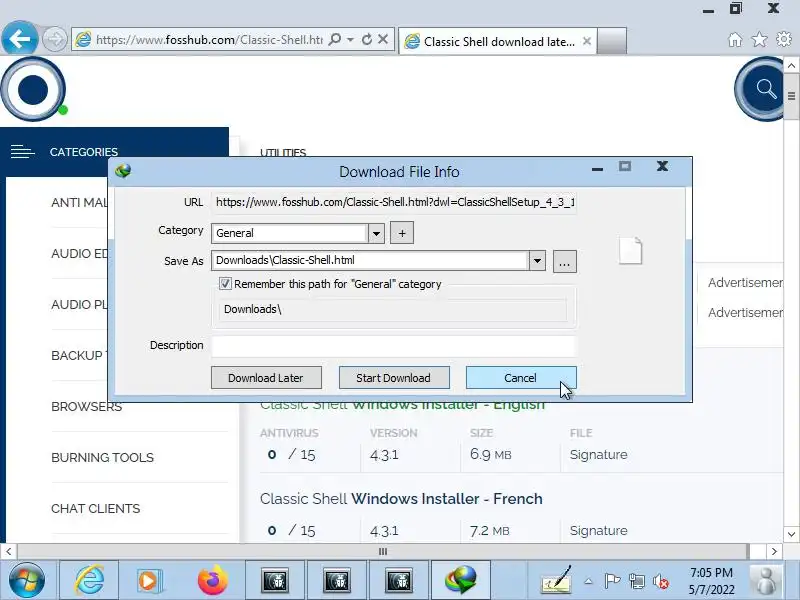Open the CATEGORIES sidebar heading

(84, 152)
